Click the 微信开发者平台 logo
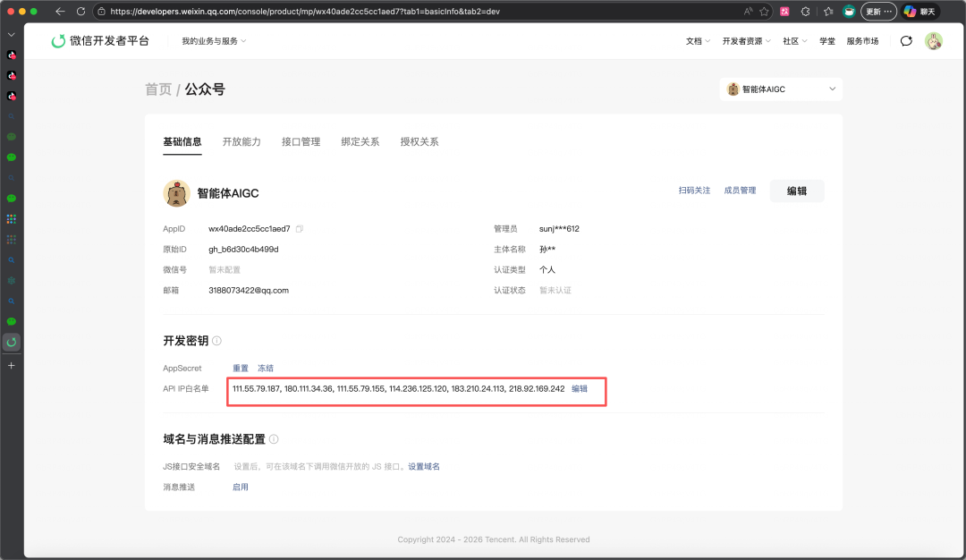 pyautogui.click(x=100, y=40)
